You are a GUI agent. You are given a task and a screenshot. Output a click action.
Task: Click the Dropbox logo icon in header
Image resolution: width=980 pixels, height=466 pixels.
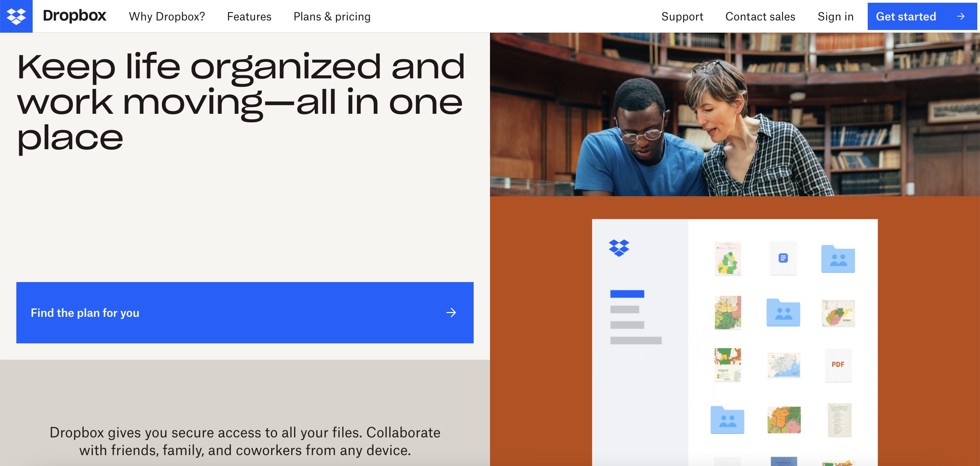click(x=16, y=16)
